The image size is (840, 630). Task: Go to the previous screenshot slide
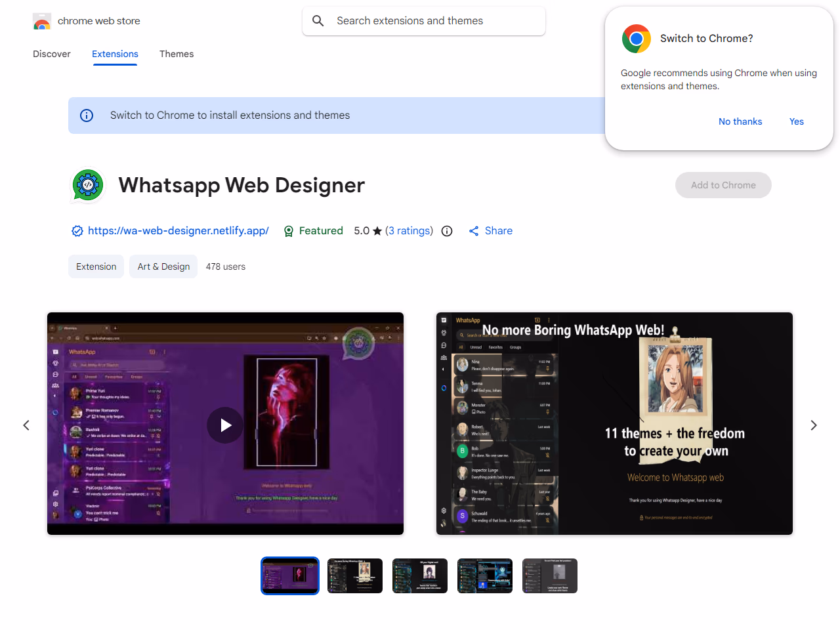click(x=26, y=425)
